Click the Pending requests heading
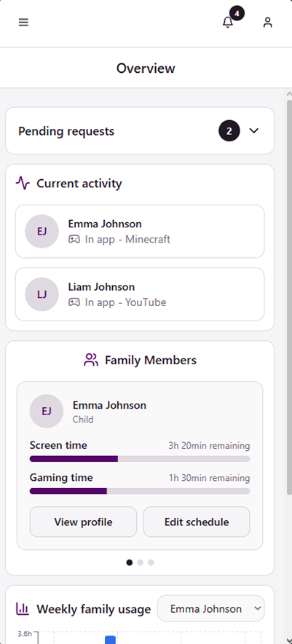The image size is (292, 644). (66, 131)
